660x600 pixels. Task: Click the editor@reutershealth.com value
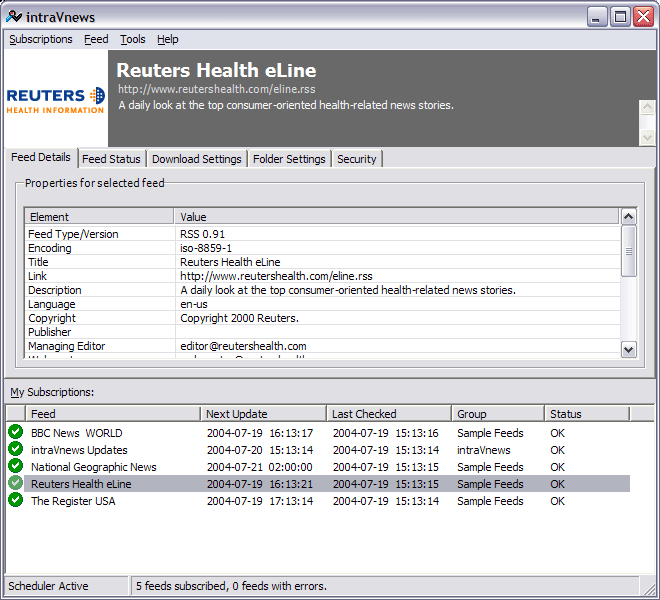click(x=243, y=346)
